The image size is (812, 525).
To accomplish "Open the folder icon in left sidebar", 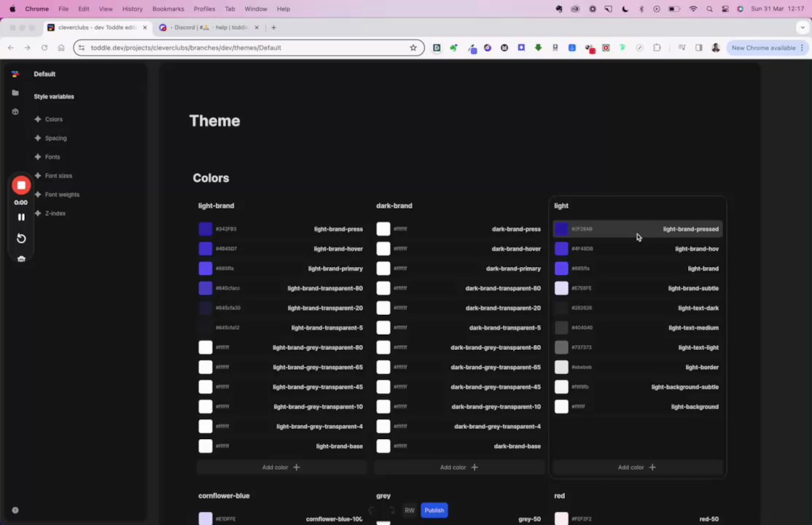I will (x=15, y=93).
